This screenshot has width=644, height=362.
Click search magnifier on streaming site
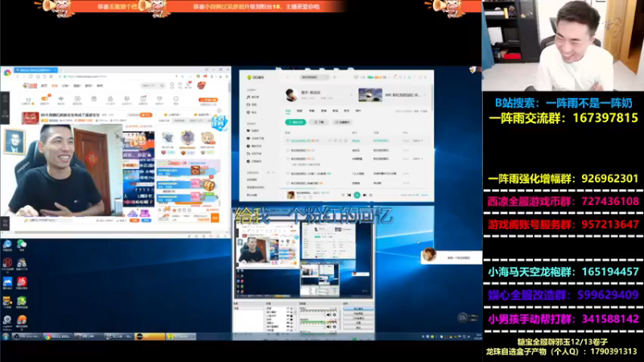click(x=163, y=85)
